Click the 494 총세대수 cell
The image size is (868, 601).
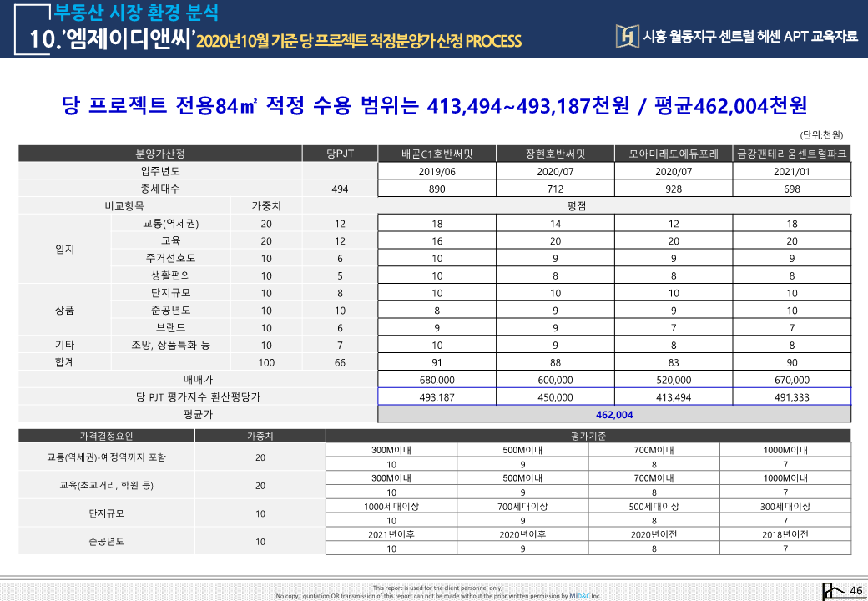tap(340, 189)
